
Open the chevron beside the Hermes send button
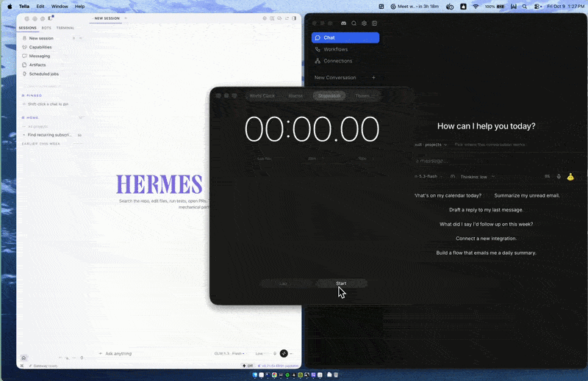click(291, 353)
